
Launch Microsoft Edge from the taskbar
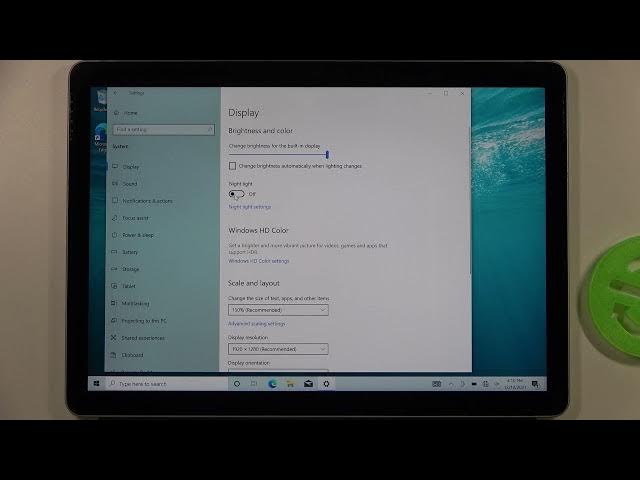click(272, 384)
